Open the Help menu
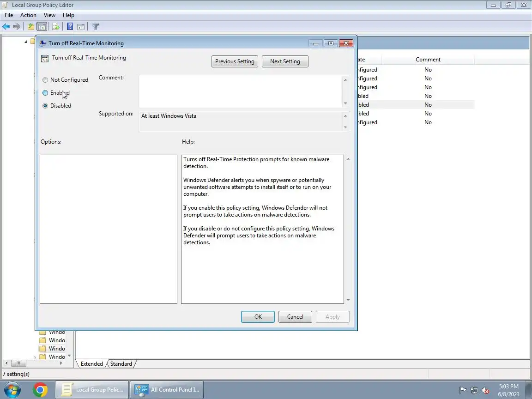This screenshot has width=532, height=399. [68, 15]
